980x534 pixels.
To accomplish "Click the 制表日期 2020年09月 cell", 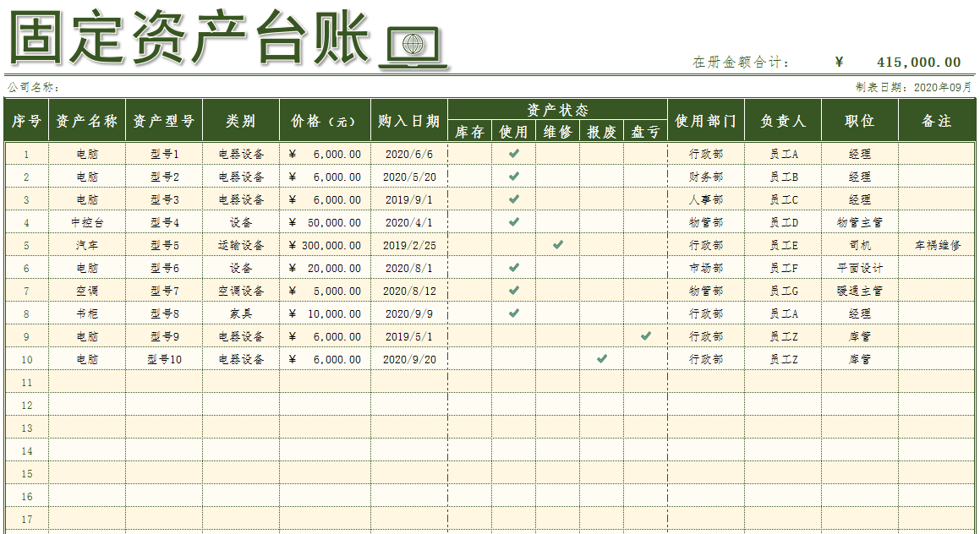I will pyautogui.click(x=913, y=87).
